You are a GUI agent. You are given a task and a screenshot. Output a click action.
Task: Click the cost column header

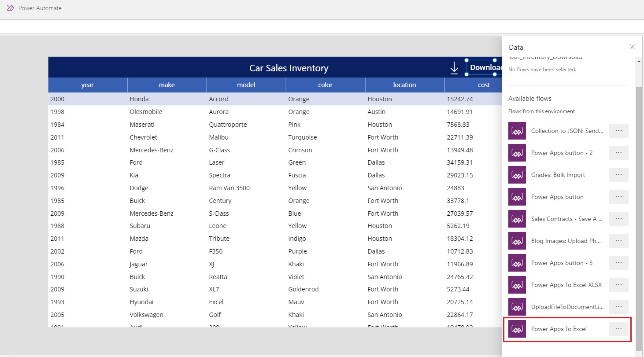click(x=484, y=85)
